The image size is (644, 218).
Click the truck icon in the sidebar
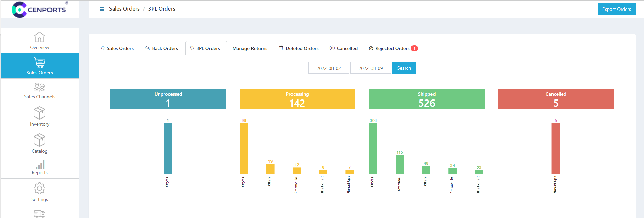click(x=40, y=214)
